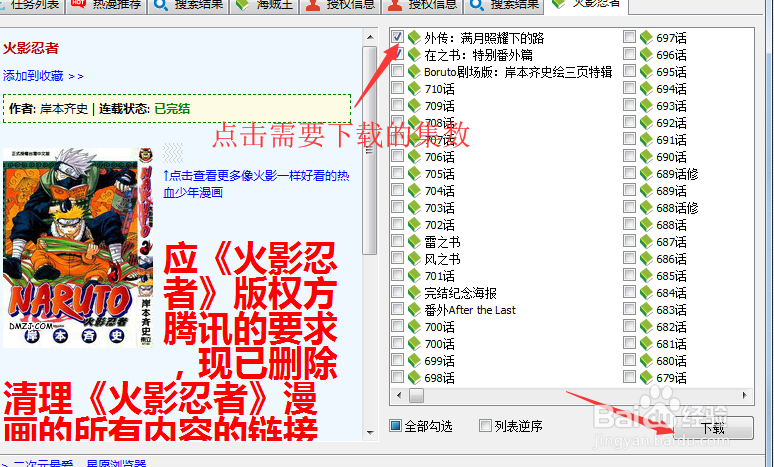Tick the checkbox for 695话
Image resolution: width=774 pixels, height=467 pixels.
(629, 71)
